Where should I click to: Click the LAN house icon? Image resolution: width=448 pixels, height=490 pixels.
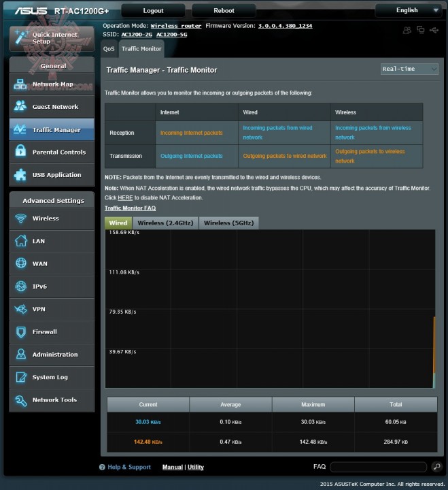click(x=21, y=241)
